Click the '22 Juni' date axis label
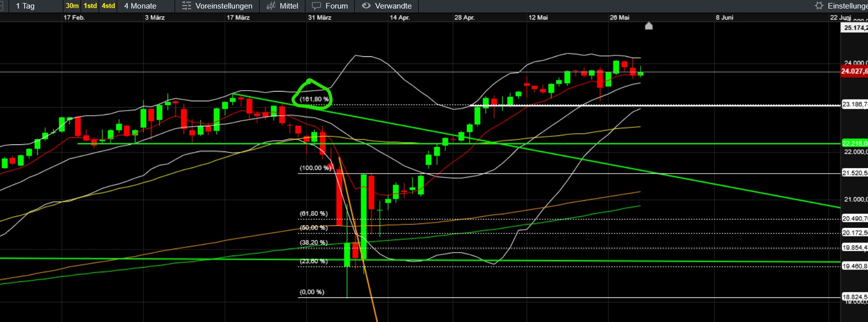868x322 pixels. pos(840,18)
